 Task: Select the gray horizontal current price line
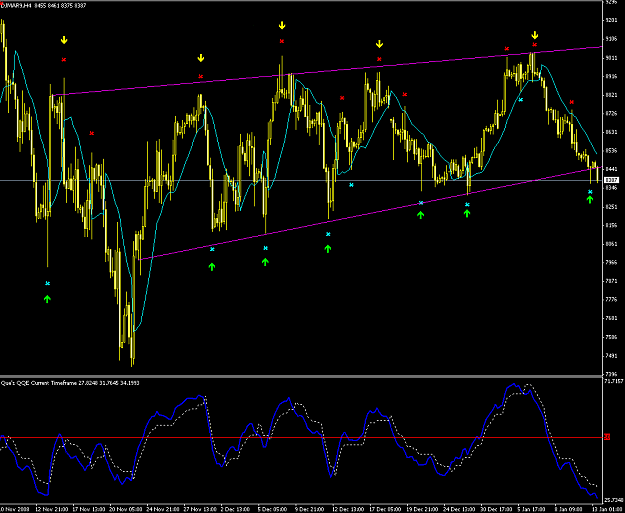click(x=301, y=181)
